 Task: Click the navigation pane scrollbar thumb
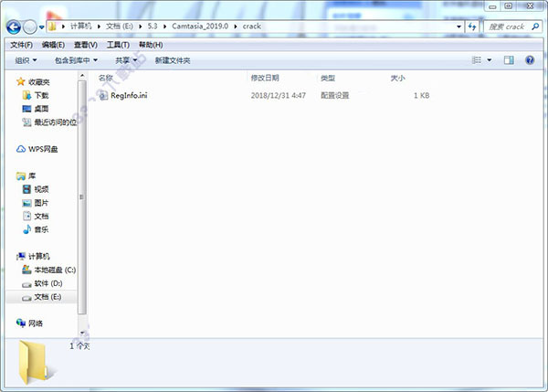click(82, 196)
